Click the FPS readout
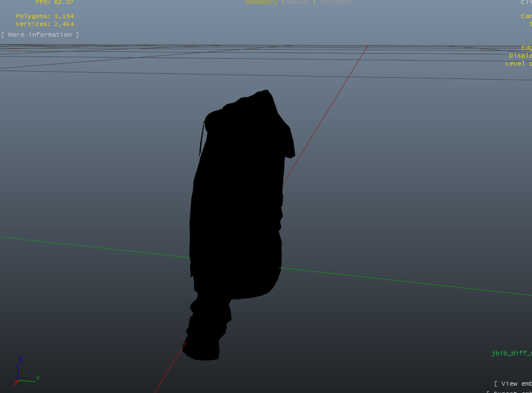The width and height of the screenshot is (532, 393). pyautogui.click(x=54, y=2)
